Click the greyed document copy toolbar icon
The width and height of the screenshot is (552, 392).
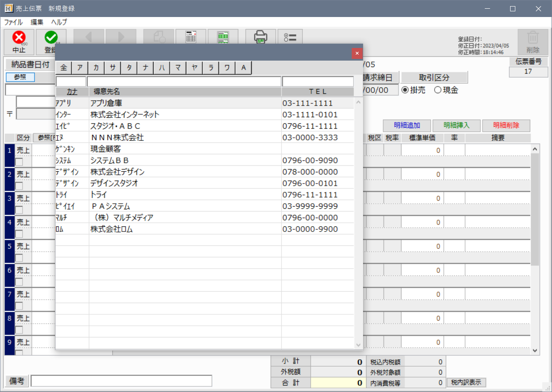point(159,37)
